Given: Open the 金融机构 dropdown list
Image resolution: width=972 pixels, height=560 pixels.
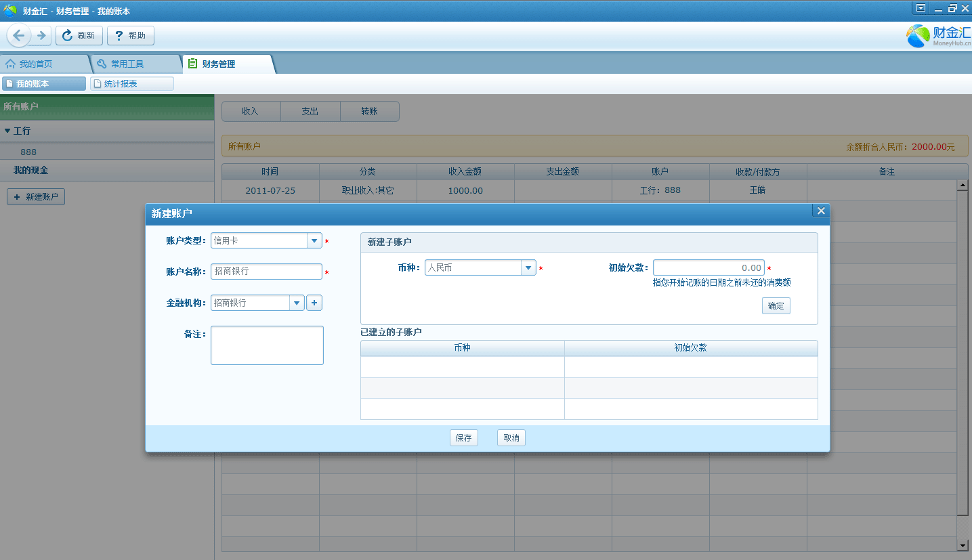Looking at the screenshot, I should [297, 303].
